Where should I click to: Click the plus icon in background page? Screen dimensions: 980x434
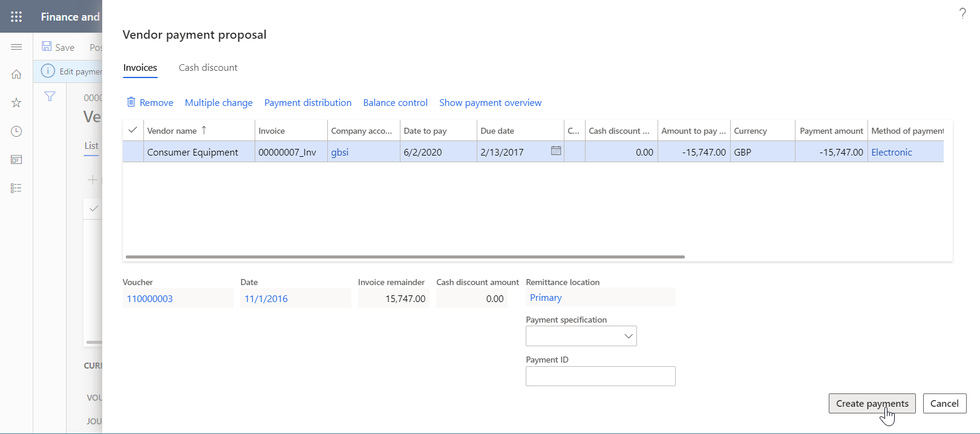point(93,180)
